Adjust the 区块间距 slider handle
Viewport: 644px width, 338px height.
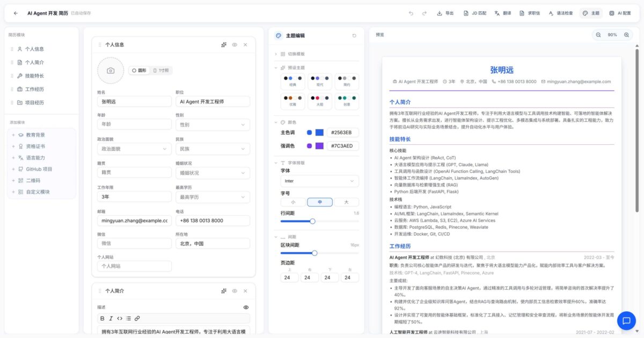314,253
